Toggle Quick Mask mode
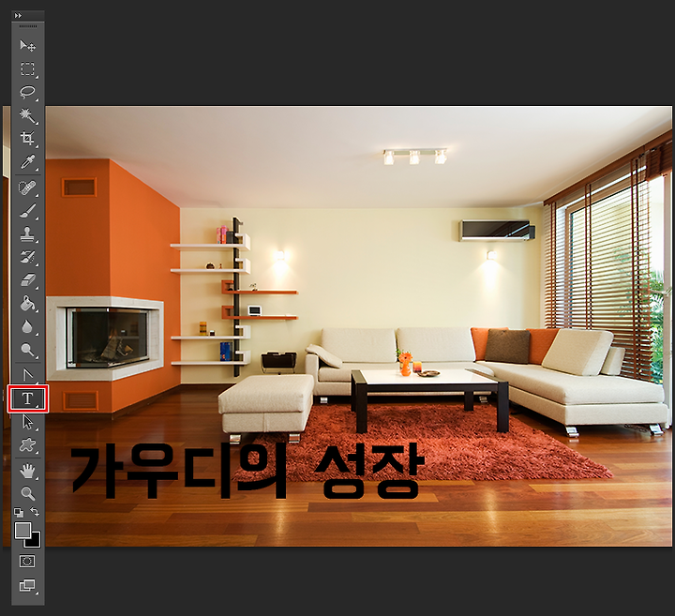675x616 pixels. click(27, 562)
